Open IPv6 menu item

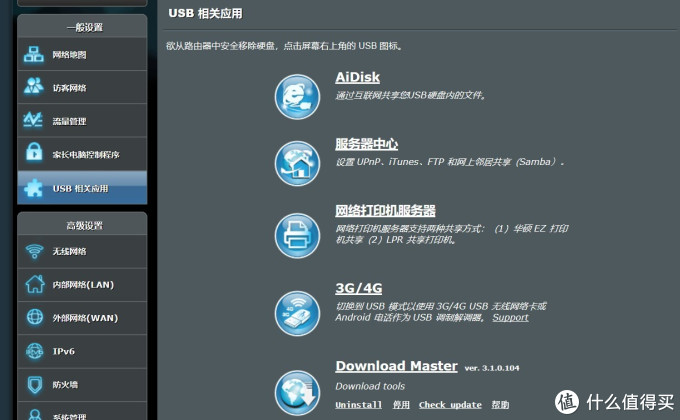point(82,351)
